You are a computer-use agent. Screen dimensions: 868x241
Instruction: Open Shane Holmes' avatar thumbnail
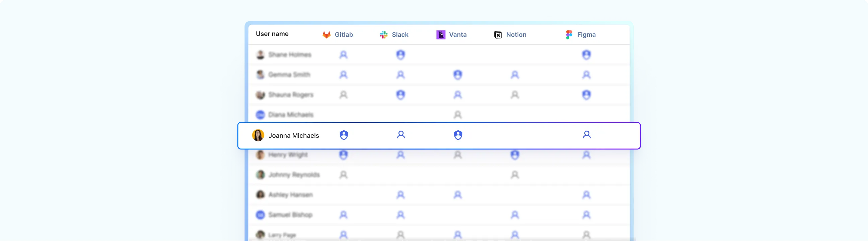tap(260, 55)
